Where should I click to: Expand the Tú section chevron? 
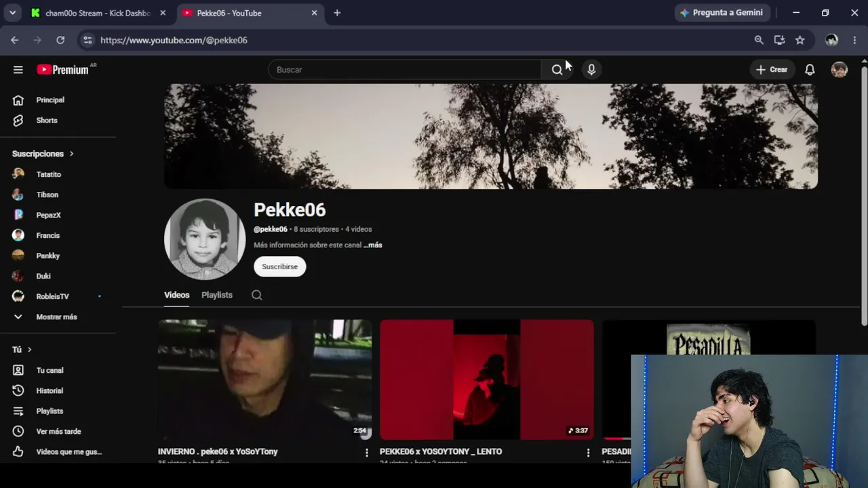(x=29, y=350)
